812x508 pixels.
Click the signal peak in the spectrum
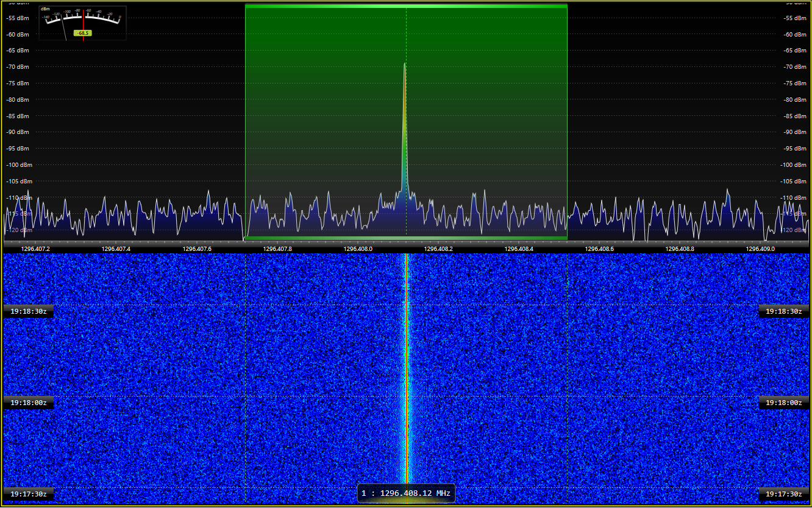pyautogui.click(x=405, y=64)
